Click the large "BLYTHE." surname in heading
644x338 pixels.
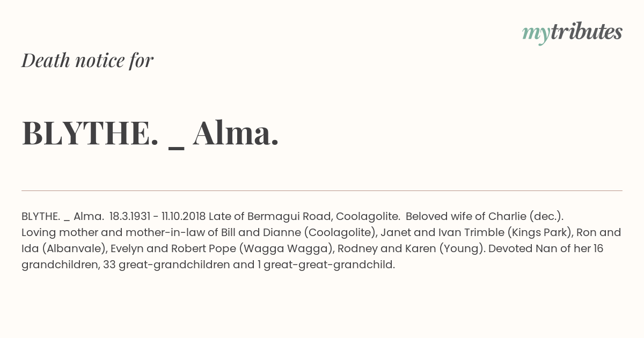(x=90, y=133)
